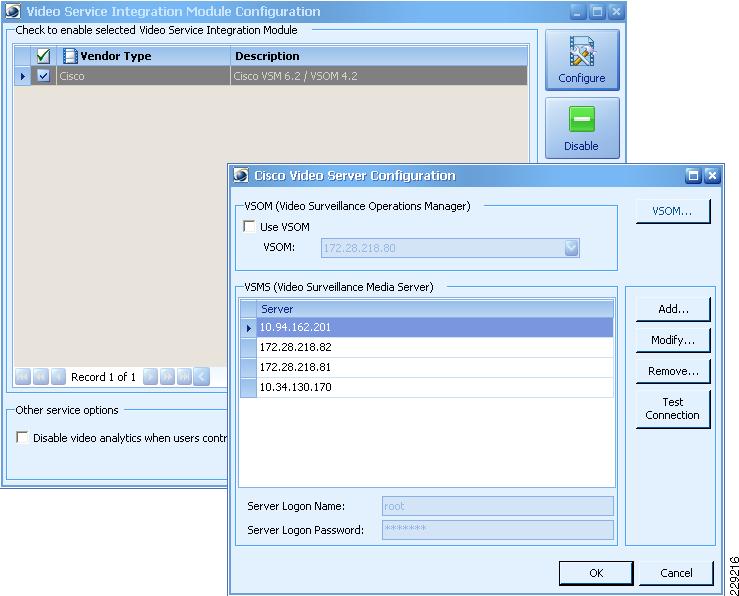The width and height of the screenshot is (739, 596).
Task: Go to first record in navigator
Action: (23, 377)
